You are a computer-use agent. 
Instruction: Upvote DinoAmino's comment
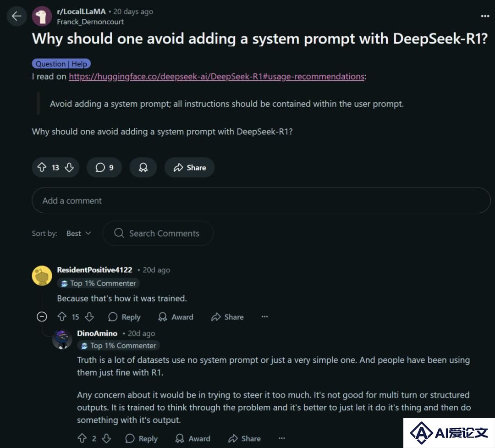pyautogui.click(x=82, y=438)
